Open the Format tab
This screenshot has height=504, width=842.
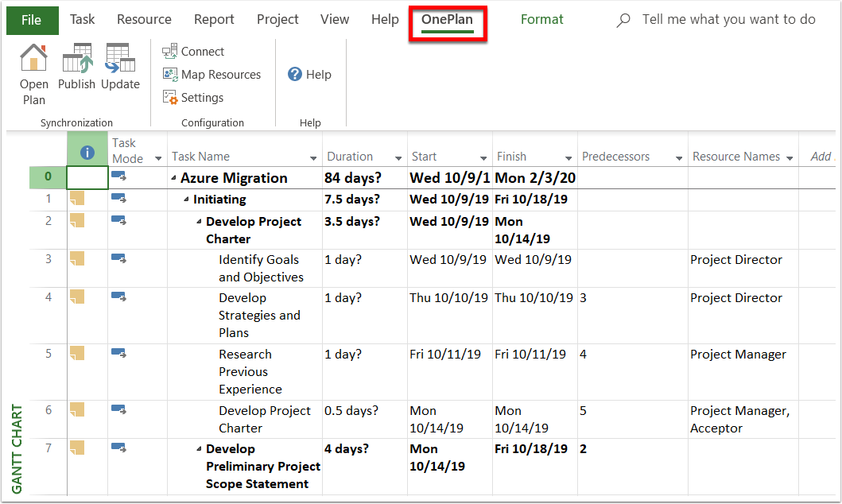click(541, 19)
